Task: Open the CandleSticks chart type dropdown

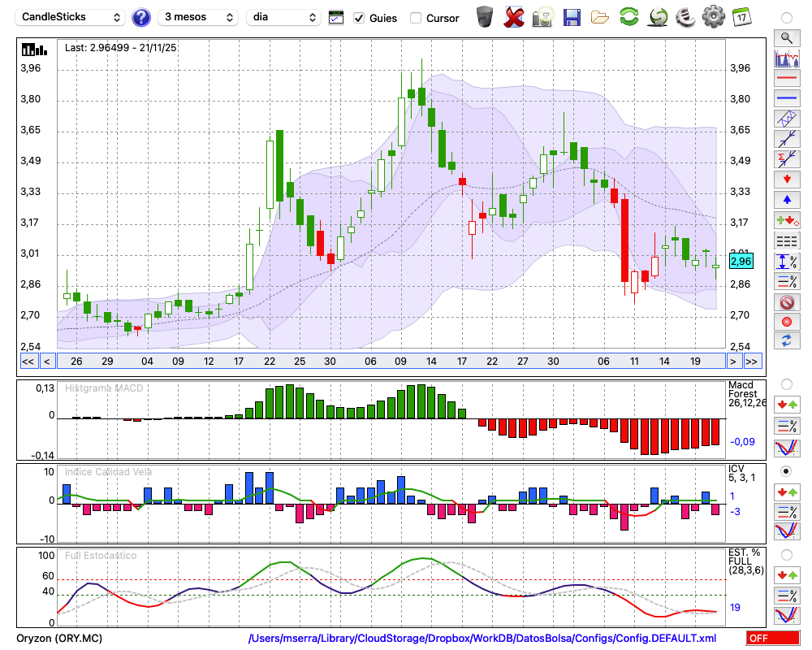Action: tap(71, 17)
